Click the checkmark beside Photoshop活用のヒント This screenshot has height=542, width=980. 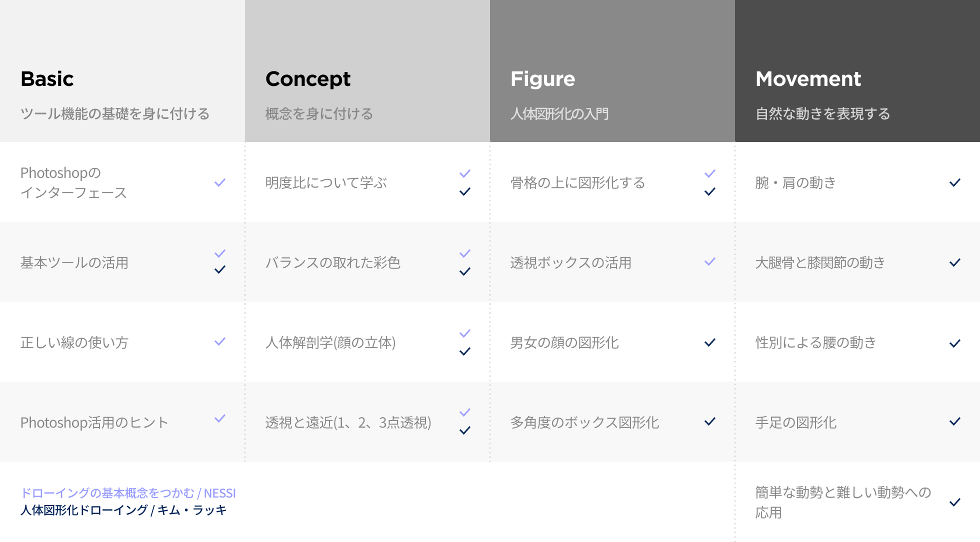220,419
